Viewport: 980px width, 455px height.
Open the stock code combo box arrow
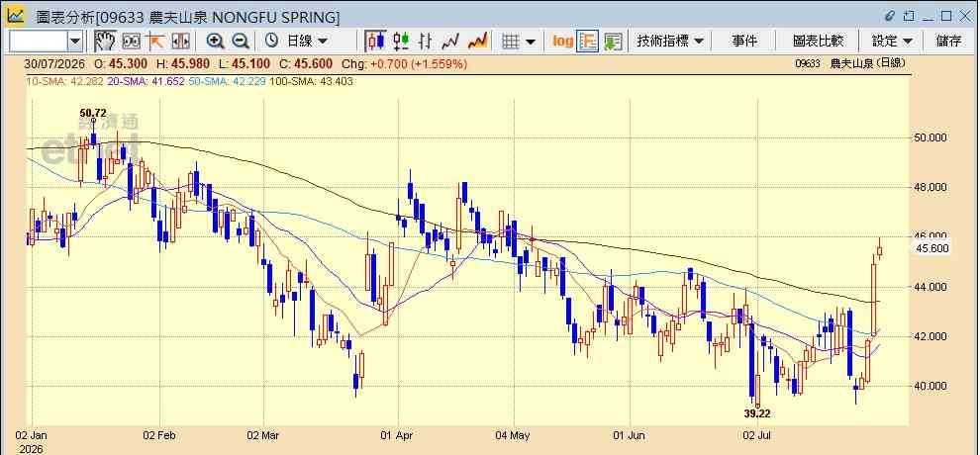pyautogui.click(x=75, y=42)
